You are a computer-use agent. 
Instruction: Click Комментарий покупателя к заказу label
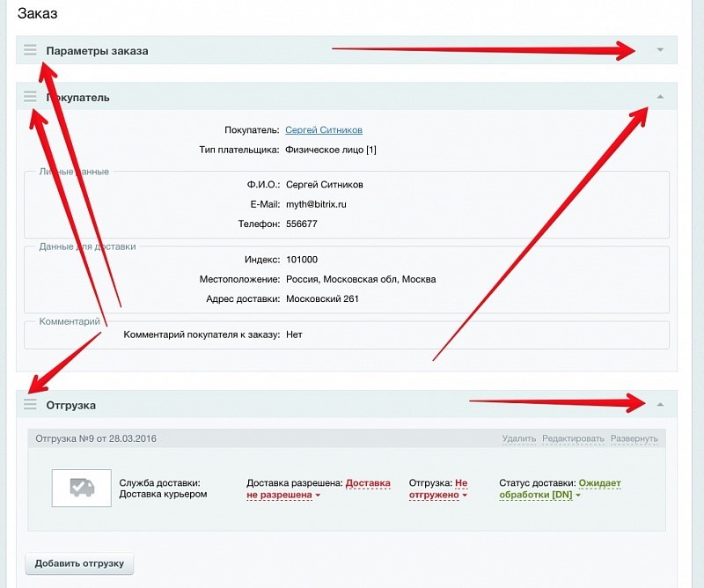tap(202, 334)
